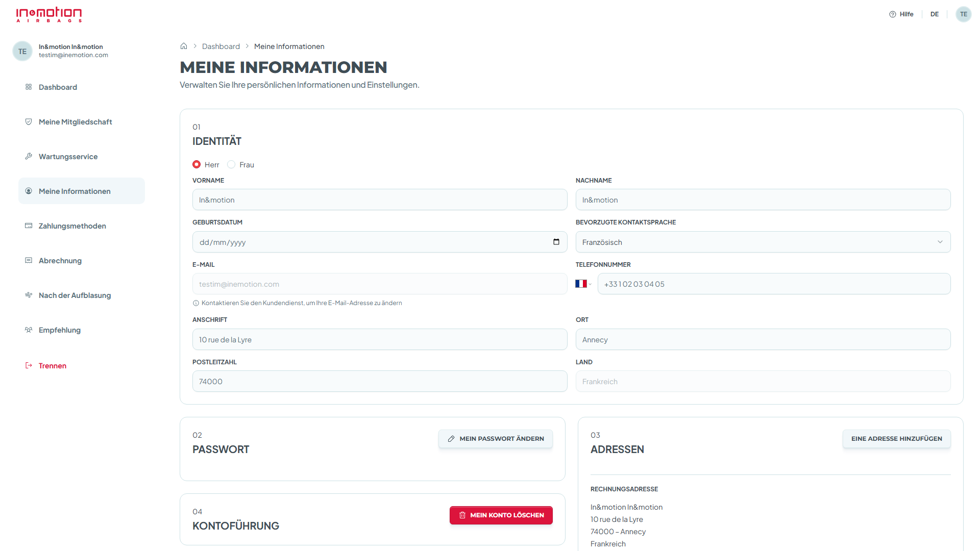Click Mein Passwort ändern button
Screen dimensions: 980x551
coord(496,439)
